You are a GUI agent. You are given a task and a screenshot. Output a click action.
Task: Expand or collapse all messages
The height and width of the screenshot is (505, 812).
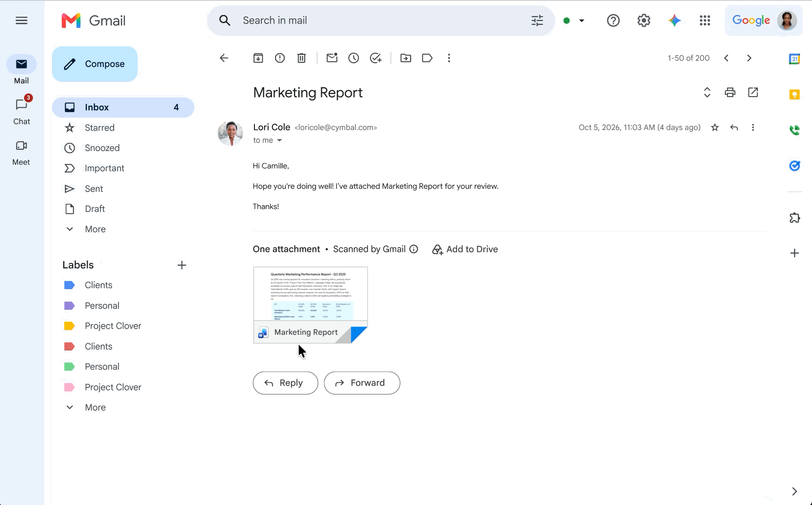(x=707, y=92)
